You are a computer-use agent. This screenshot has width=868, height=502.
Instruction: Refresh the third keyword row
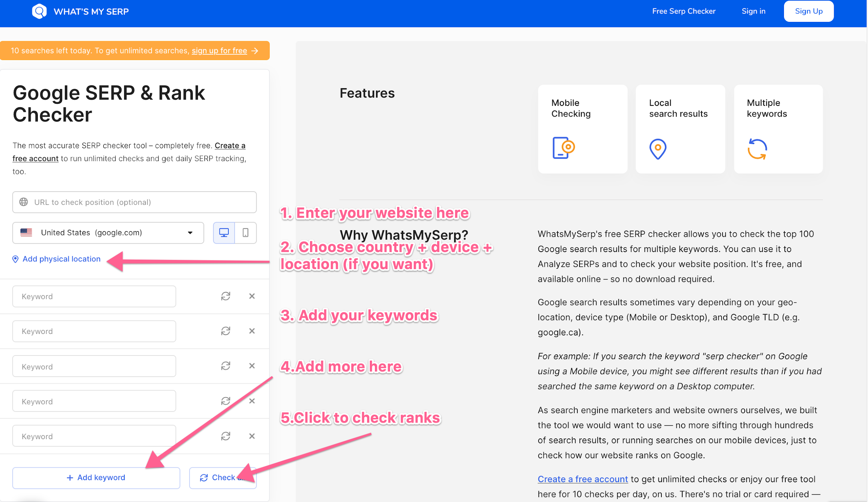click(x=226, y=366)
